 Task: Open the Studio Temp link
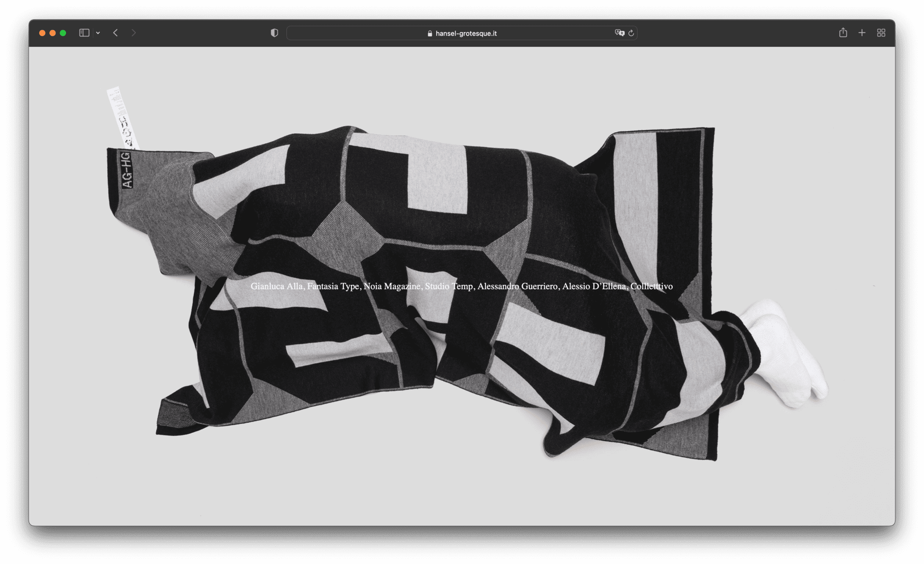tap(449, 286)
